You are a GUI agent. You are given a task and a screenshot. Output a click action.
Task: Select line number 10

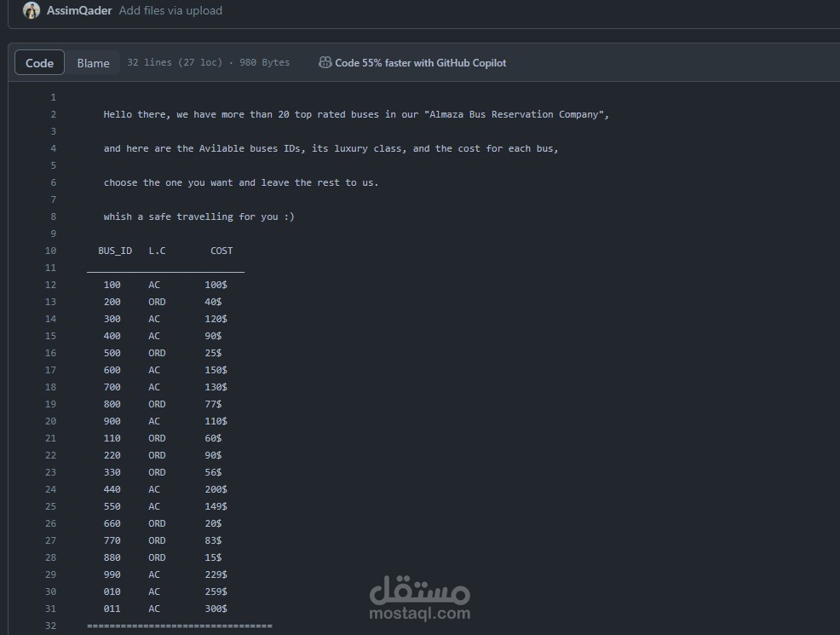pyautogui.click(x=50, y=251)
